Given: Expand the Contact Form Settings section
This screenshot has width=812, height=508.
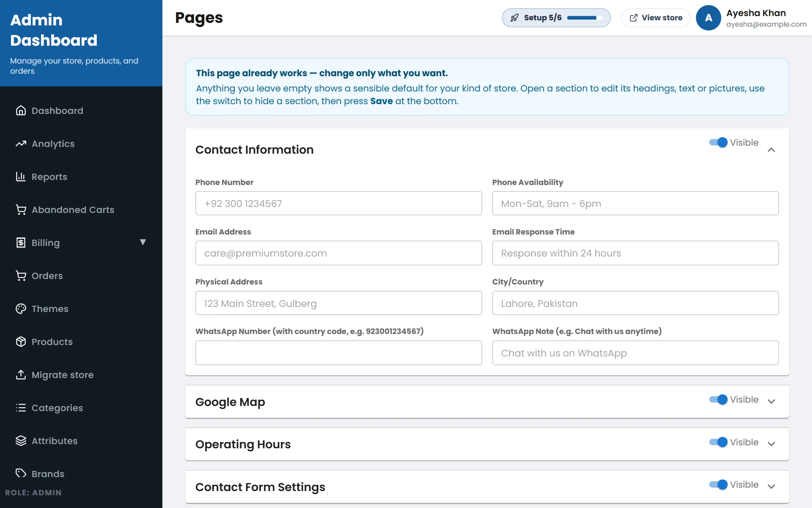Looking at the screenshot, I should pyautogui.click(x=771, y=486).
